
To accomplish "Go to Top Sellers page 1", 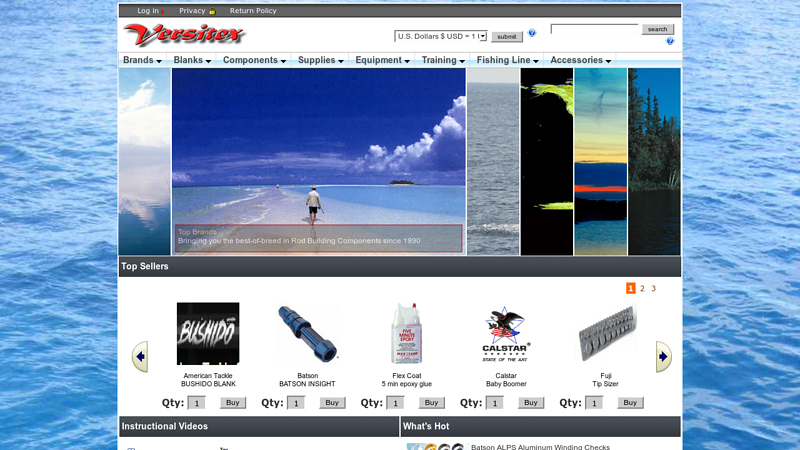I will point(631,288).
